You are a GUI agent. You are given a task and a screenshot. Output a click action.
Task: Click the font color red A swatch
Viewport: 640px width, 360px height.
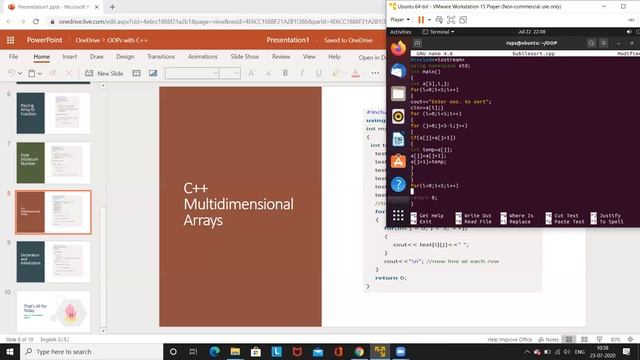[356, 73]
